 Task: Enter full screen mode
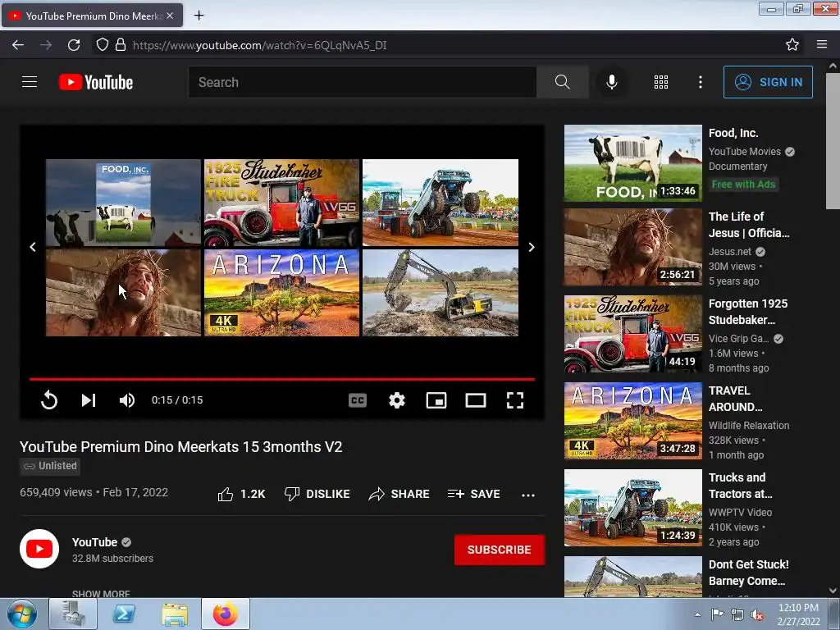tap(515, 400)
